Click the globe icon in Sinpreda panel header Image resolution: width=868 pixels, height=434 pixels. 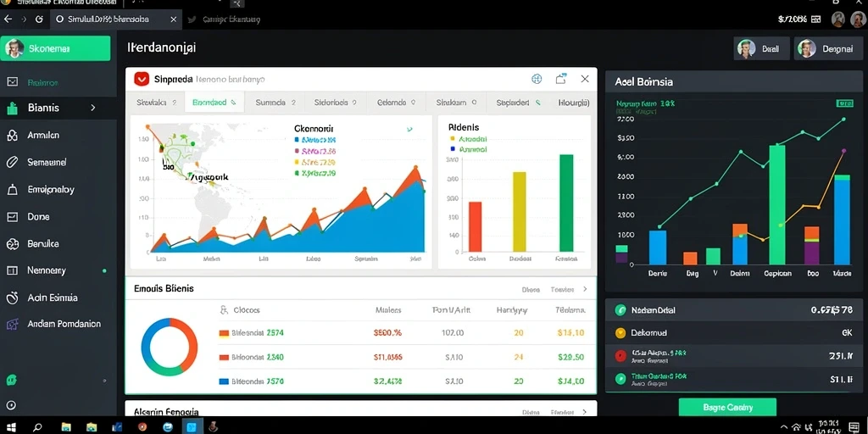click(x=537, y=79)
